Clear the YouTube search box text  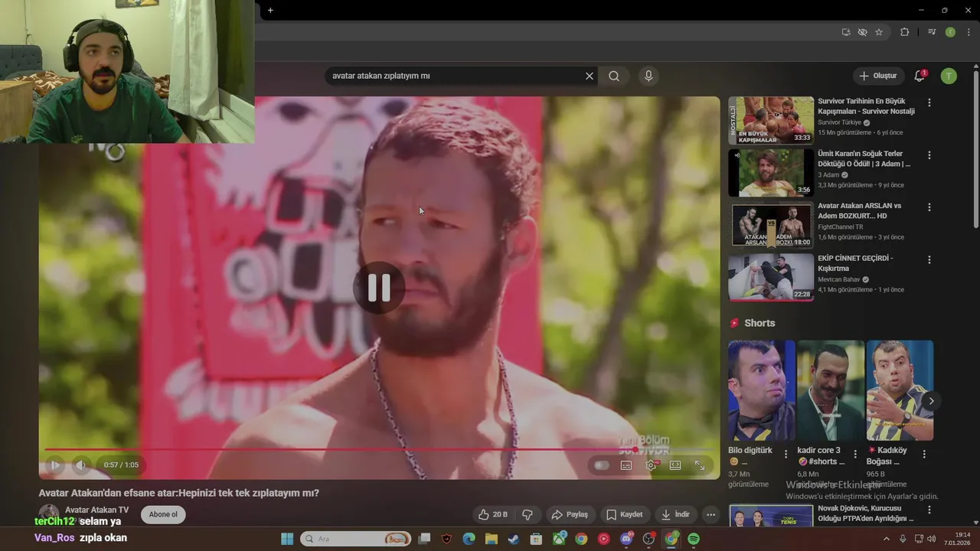pyautogui.click(x=590, y=76)
